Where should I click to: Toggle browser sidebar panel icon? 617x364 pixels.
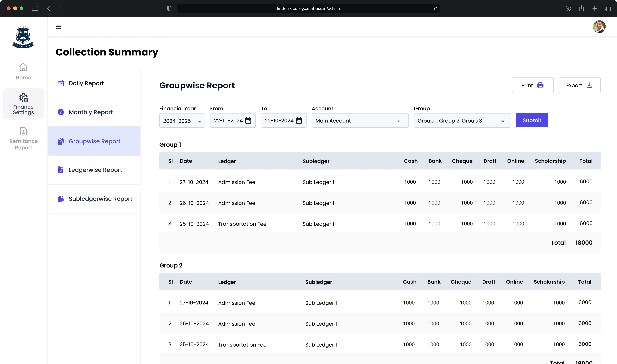click(x=35, y=8)
